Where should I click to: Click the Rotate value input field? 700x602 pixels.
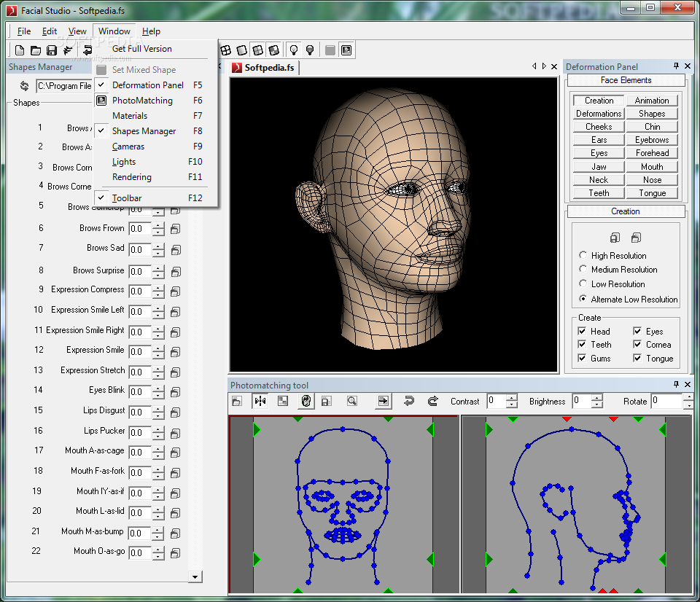click(x=666, y=401)
